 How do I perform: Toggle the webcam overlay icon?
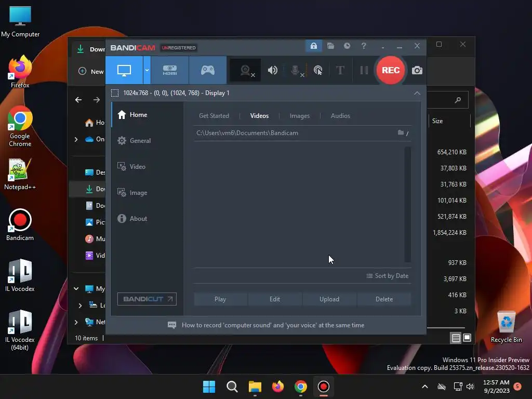245,70
